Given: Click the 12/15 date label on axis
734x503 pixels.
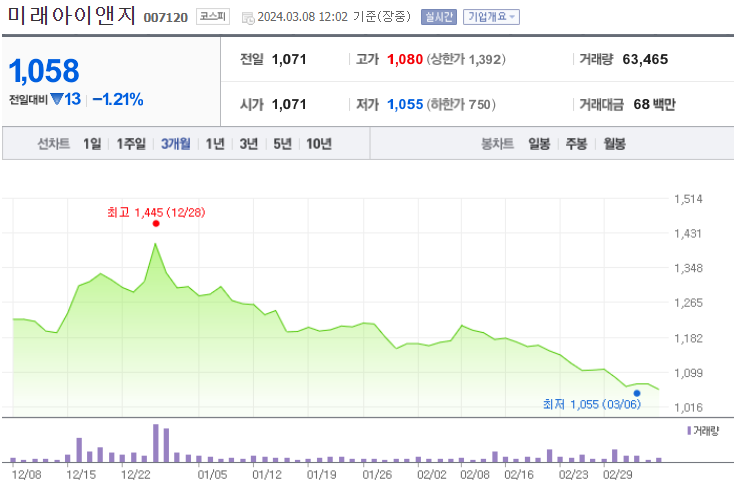Looking at the screenshot, I should (x=81, y=475).
